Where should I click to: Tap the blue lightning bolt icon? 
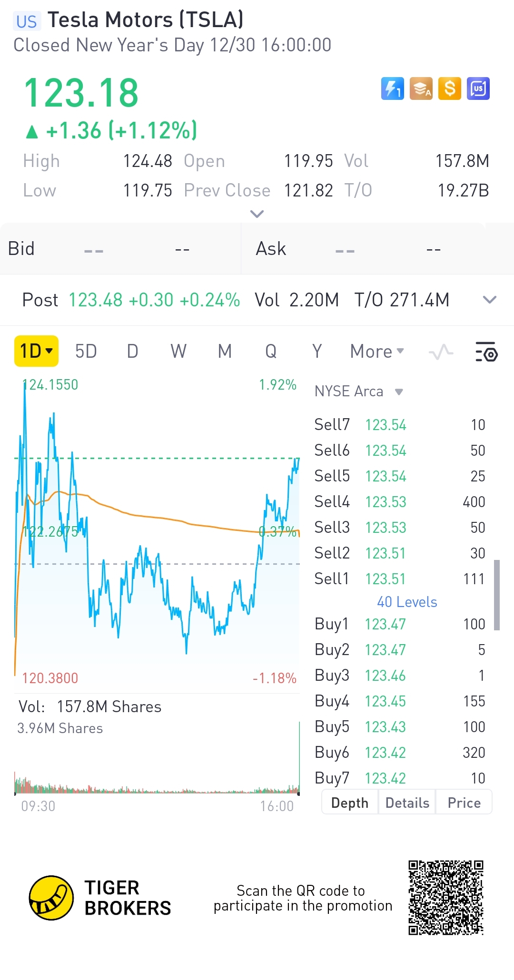[x=392, y=88]
